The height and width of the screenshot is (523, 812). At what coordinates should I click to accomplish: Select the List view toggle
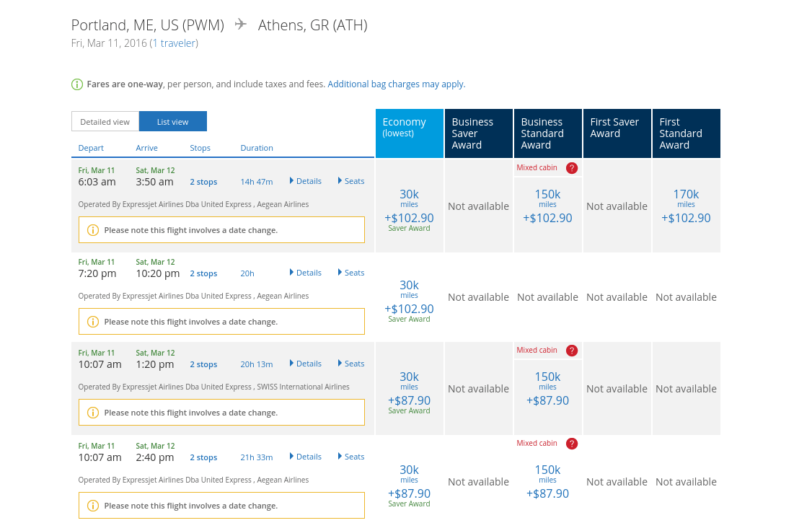pyautogui.click(x=173, y=122)
